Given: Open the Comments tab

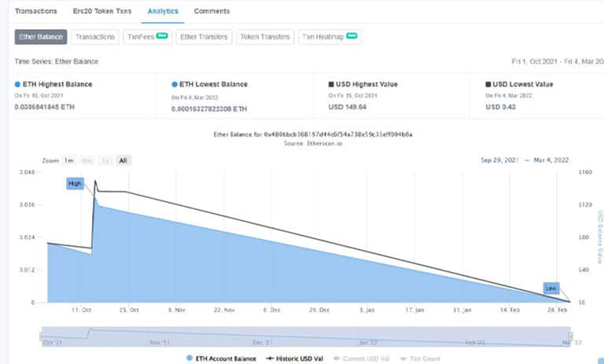Looking at the screenshot, I should pos(212,11).
